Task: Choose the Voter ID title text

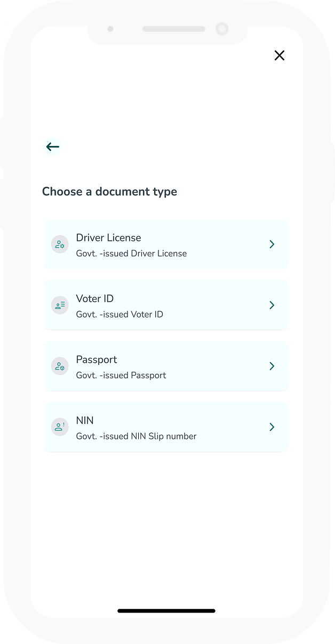Action: (95, 298)
